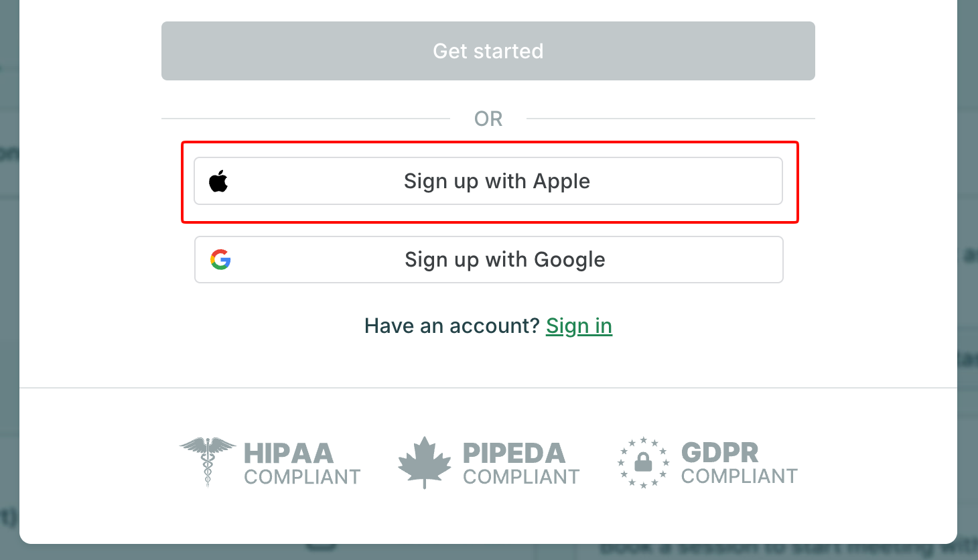Click COMPLIANT under the GDPR heading
The width and height of the screenshot is (978, 560).
click(x=739, y=476)
